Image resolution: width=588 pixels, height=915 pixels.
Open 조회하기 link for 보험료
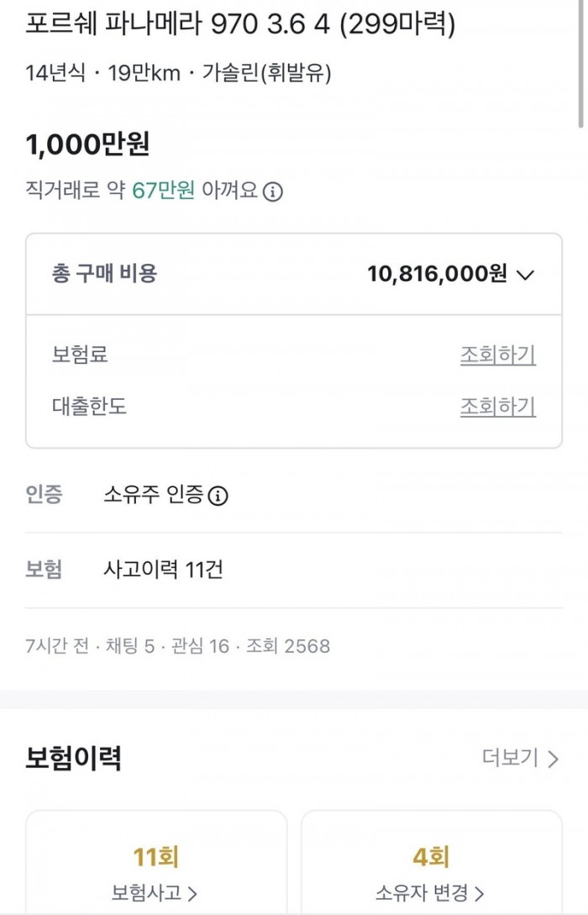pyautogui.click(x=497, y=355)
